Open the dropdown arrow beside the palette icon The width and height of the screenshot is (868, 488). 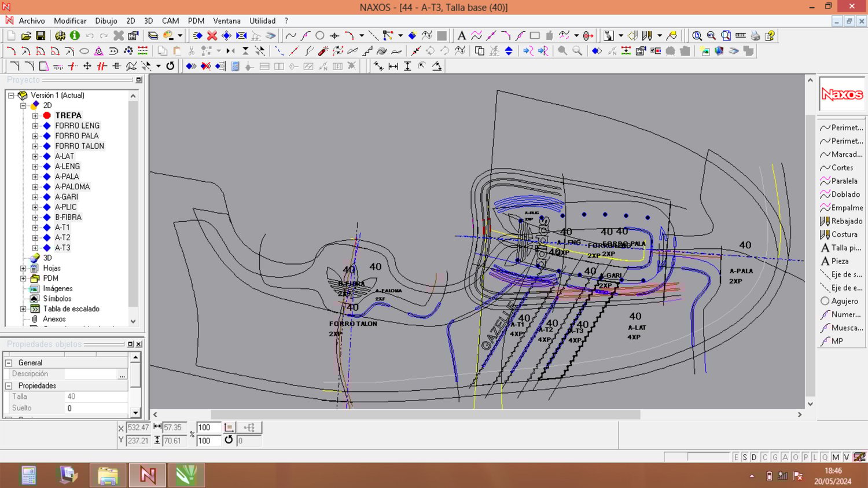click(x=180, y=35)
